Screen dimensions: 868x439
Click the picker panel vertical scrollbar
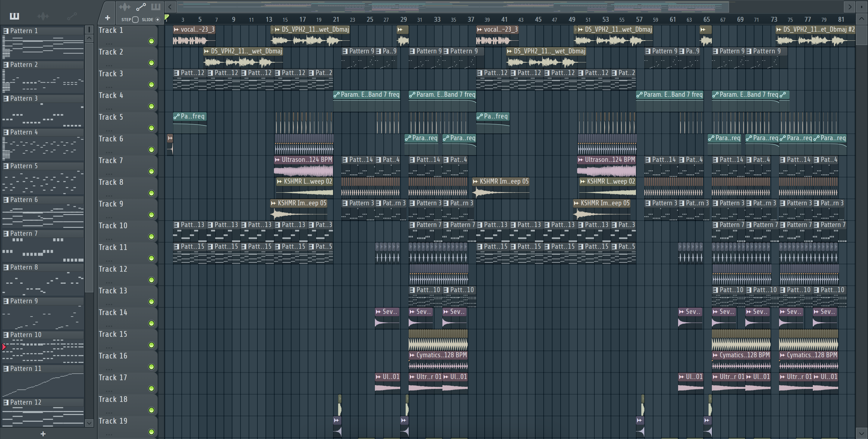click(x=89, y=168)
